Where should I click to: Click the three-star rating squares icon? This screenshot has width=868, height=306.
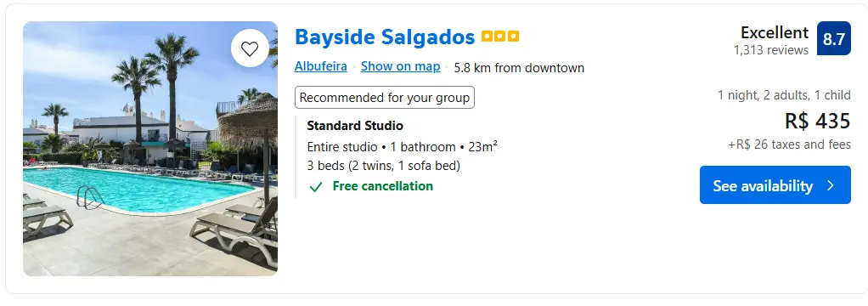pos(500,37)
